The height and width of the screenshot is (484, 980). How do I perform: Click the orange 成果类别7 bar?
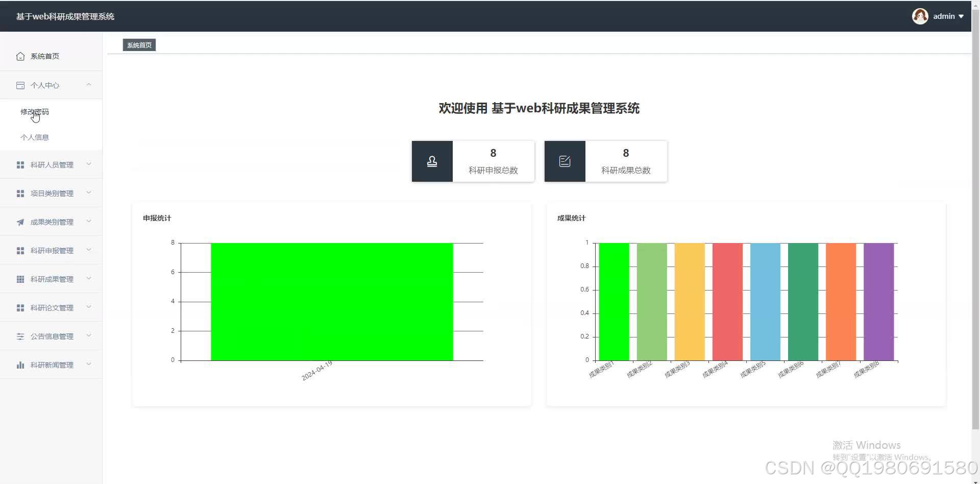[x=841, y=302]
